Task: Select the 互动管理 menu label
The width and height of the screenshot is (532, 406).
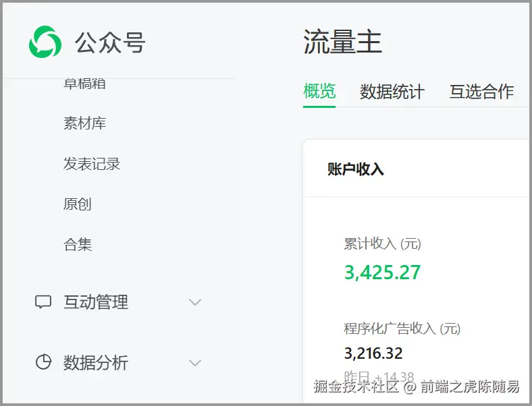Action: 96,302
